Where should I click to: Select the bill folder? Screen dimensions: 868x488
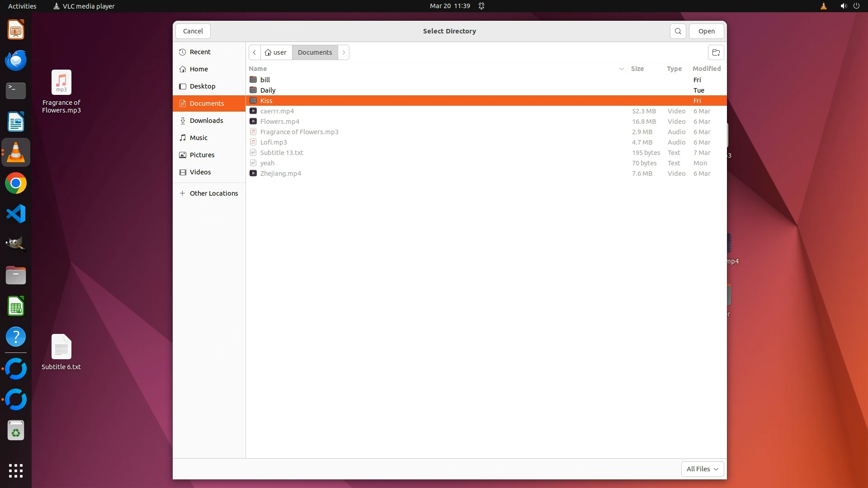pos(265,80)
